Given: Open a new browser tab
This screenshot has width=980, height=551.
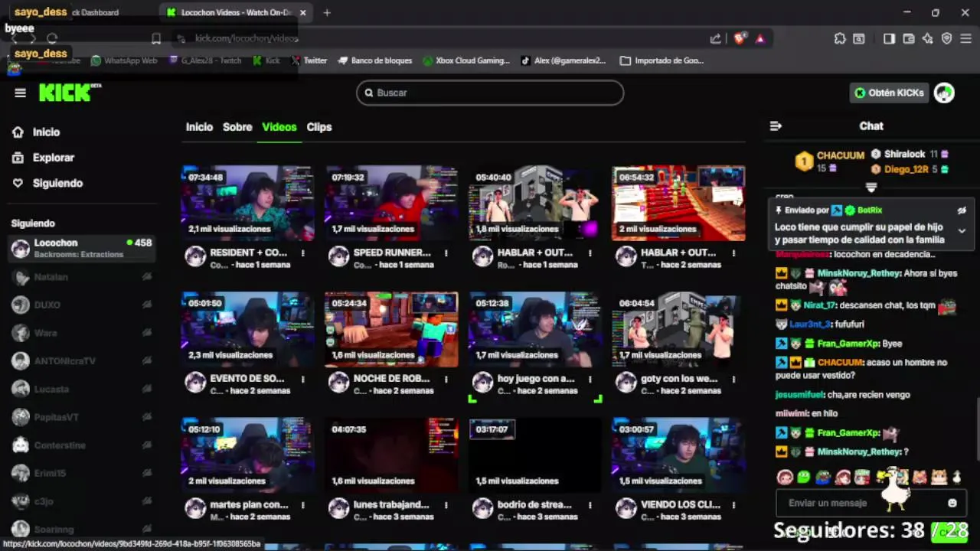Looking at the screenshot, I should click(x=327, y=12).
